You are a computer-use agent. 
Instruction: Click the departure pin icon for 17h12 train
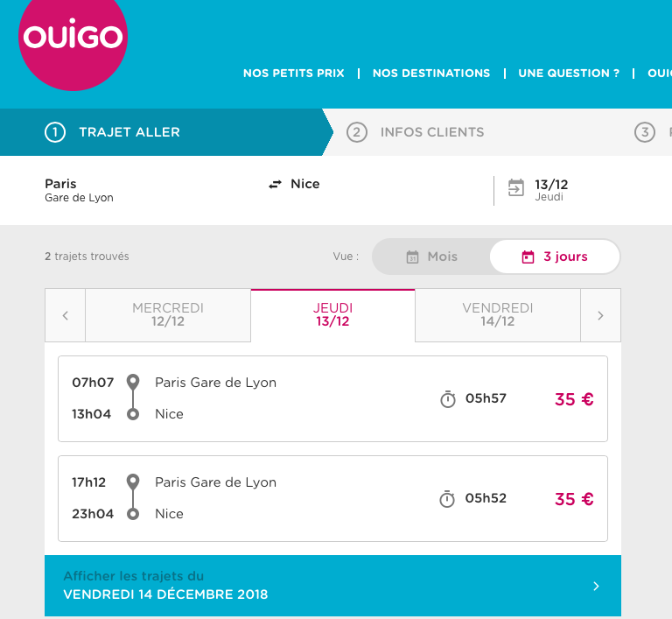pos(133,482)
